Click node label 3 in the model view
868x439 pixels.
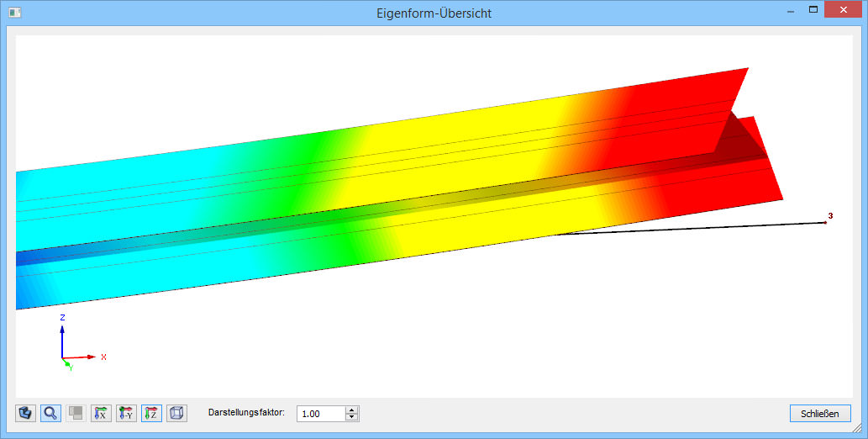(x=830, y=216)
